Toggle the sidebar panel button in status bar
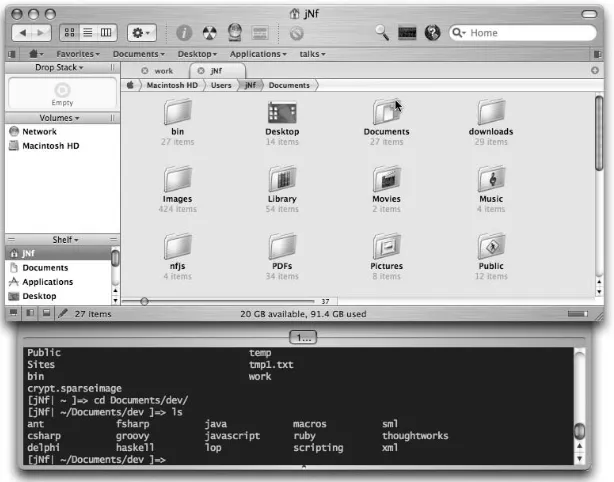Image resolution: width=614 pixels, height=482 pixels. click(30, 313)
